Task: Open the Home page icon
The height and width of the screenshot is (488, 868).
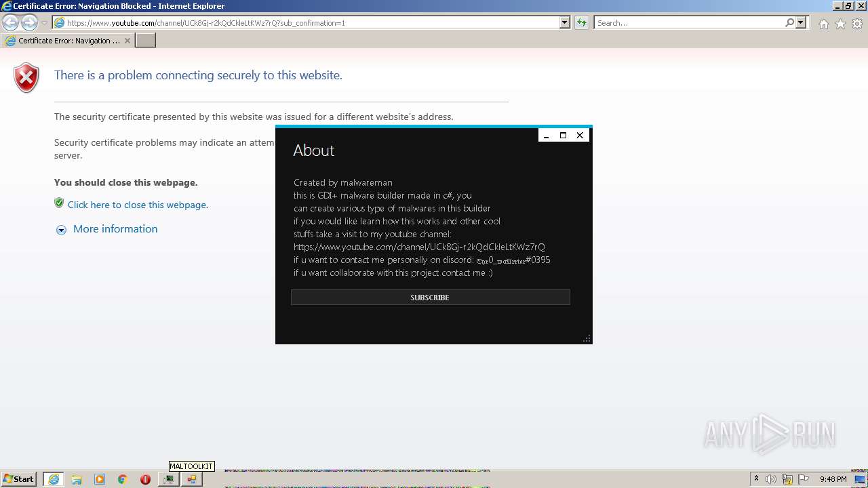Action: 823,24
